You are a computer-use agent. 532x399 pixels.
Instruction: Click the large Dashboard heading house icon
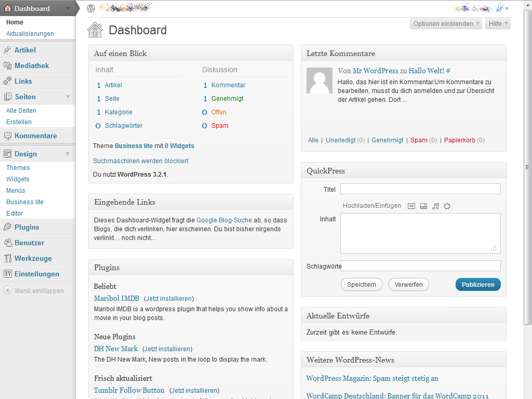(x=95, y=30)
